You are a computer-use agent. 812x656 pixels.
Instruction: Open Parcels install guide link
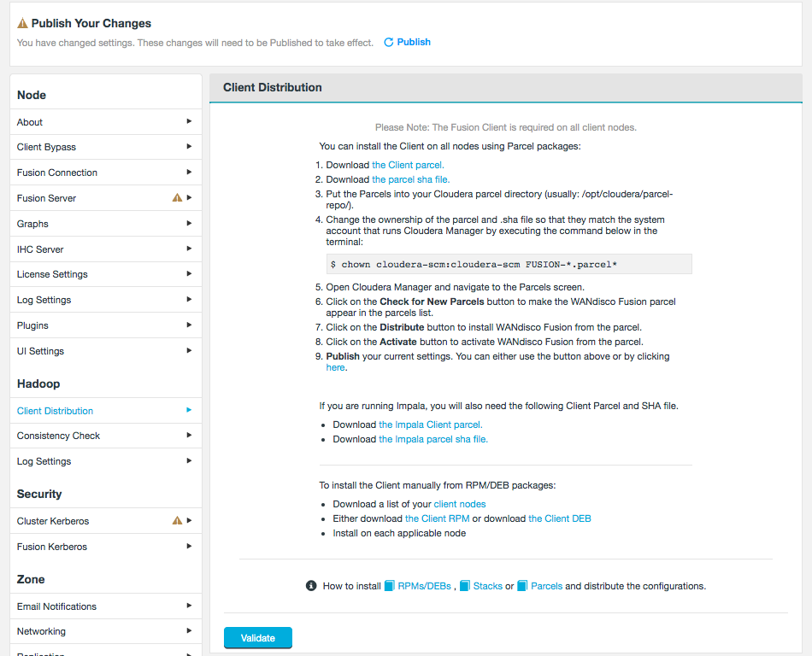click(546, 586)
